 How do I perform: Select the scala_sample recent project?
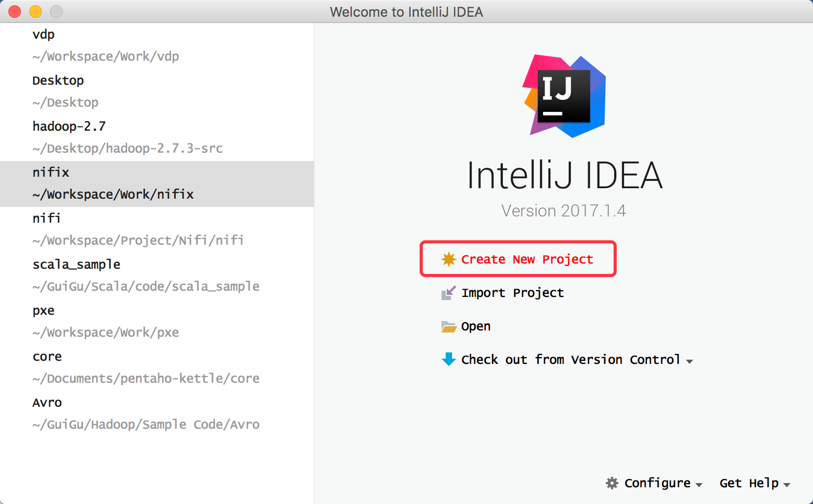(x=145, y=275)
